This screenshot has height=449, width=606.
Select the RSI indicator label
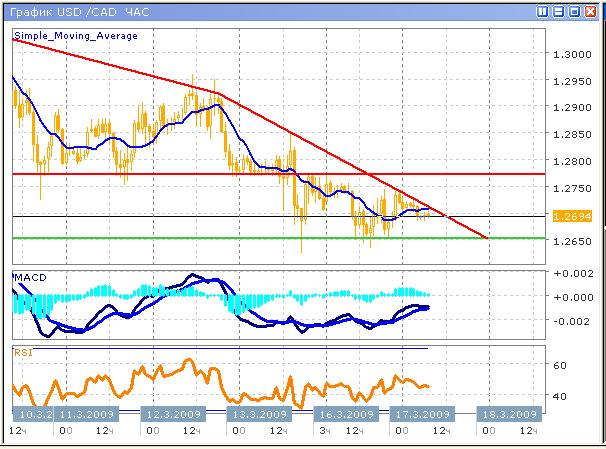point(21,352)
